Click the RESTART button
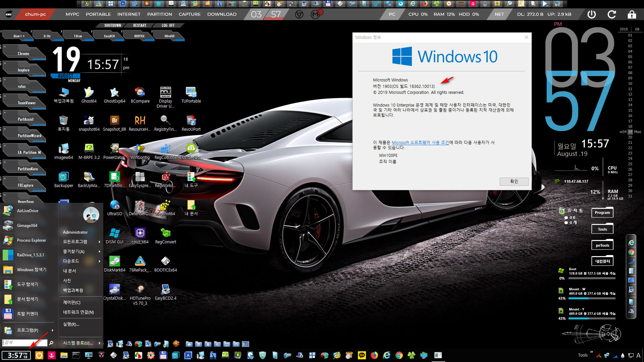Screen dimensions: 644x362 coord(140,25)
